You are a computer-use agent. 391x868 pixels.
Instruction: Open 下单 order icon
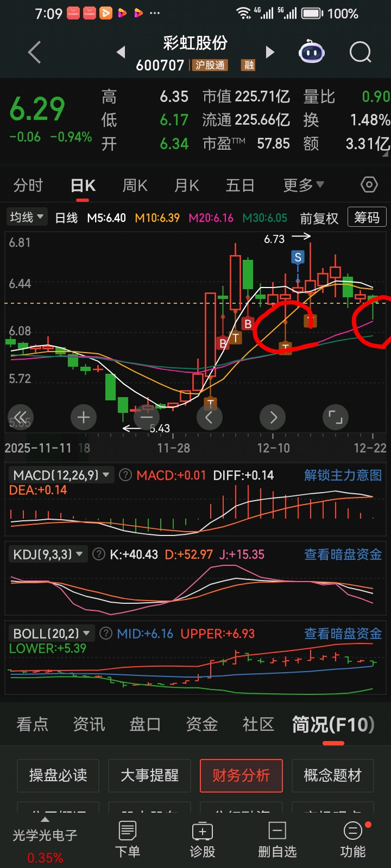[x=128, y=839]
